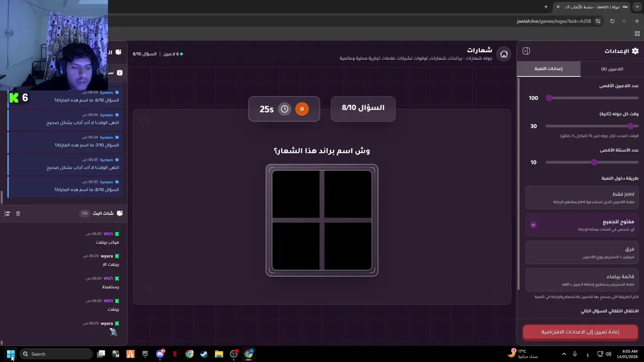
Task: Select the فرق teams entry mode
Action: click(582, 252)
